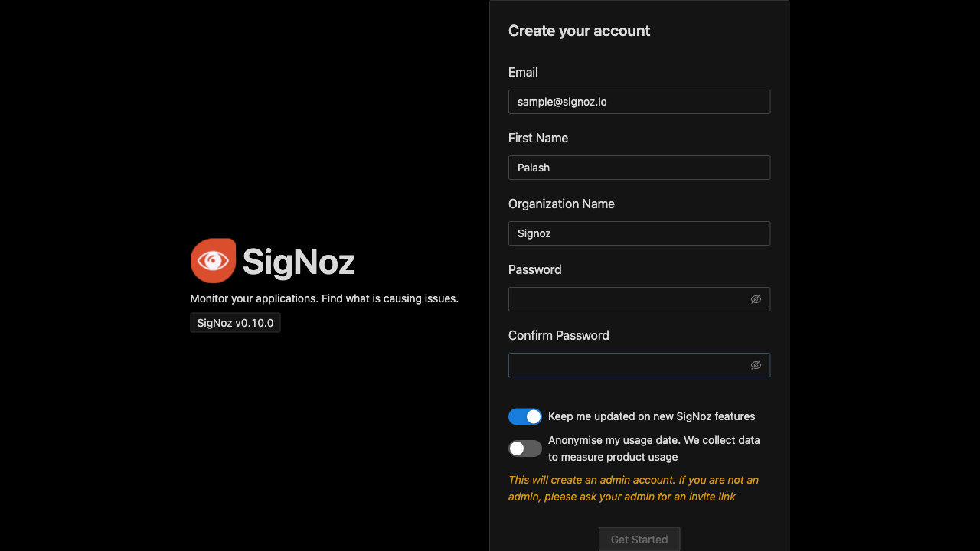Image resolution: width=980 pixels, height=551 pixels.
Task: Select the Organization Name input box
Action: 639,233
